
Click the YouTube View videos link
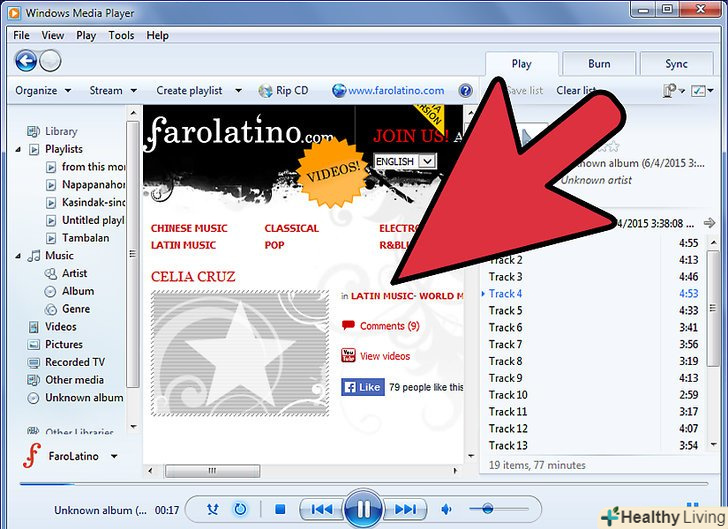point(385,356)
